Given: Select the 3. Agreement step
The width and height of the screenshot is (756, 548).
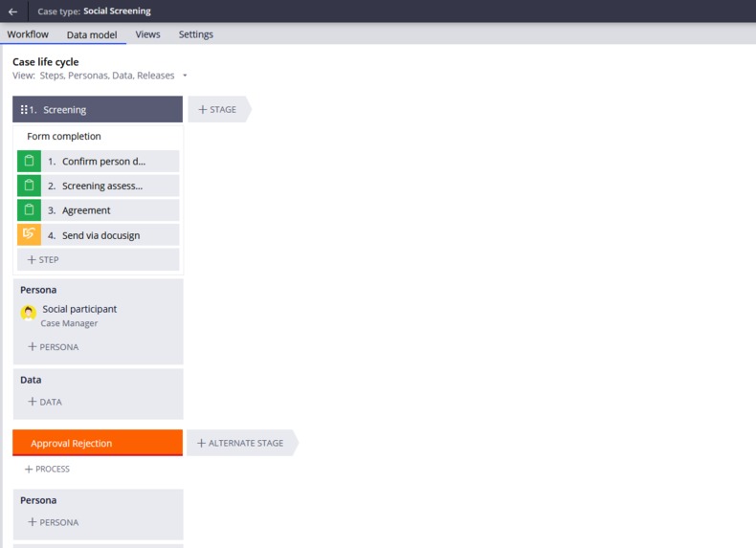Looking at the screenshot, I should [x=98, y=210].
